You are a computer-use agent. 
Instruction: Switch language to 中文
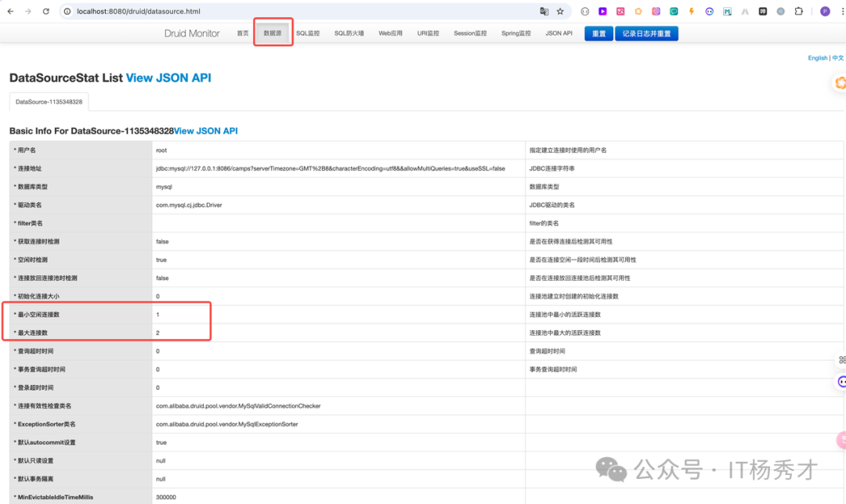tap(837, 58)
